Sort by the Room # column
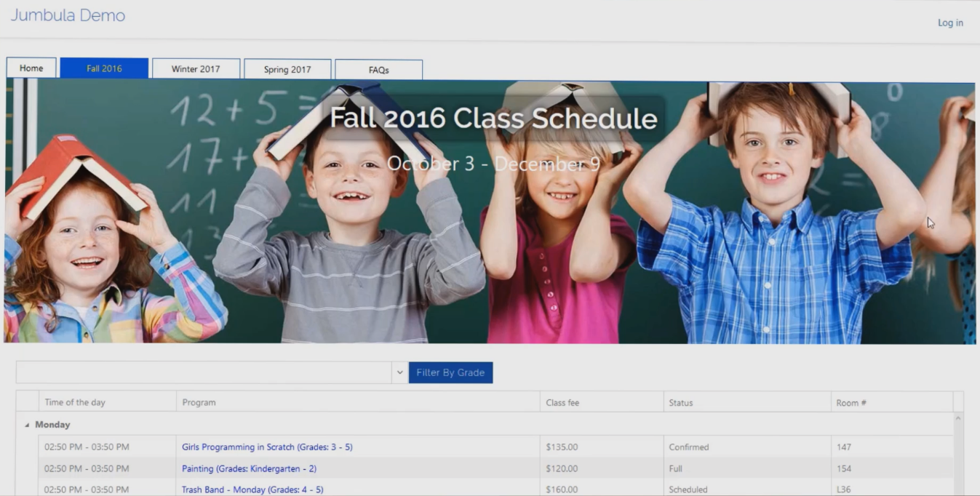The height and width of the screenshot is (496, 980). 892,402
